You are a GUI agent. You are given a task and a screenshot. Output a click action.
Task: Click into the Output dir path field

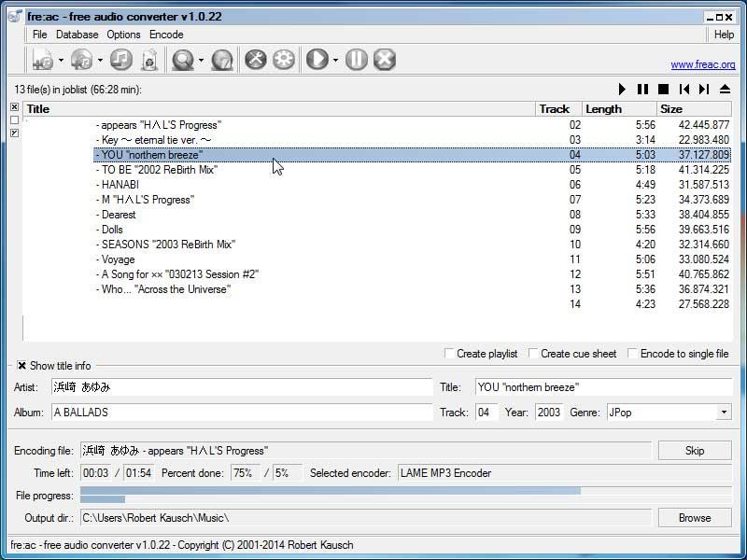coord(365,518)
